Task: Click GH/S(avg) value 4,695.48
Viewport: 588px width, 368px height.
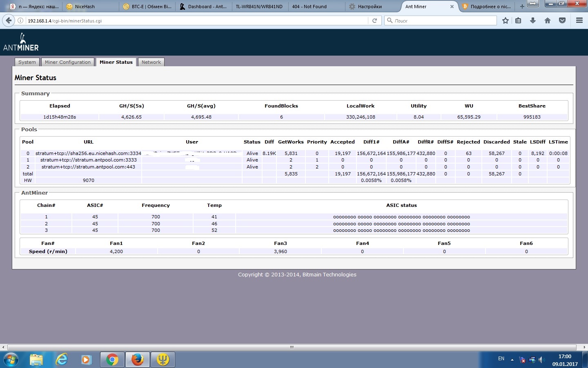Action: [x=201, y=117]
